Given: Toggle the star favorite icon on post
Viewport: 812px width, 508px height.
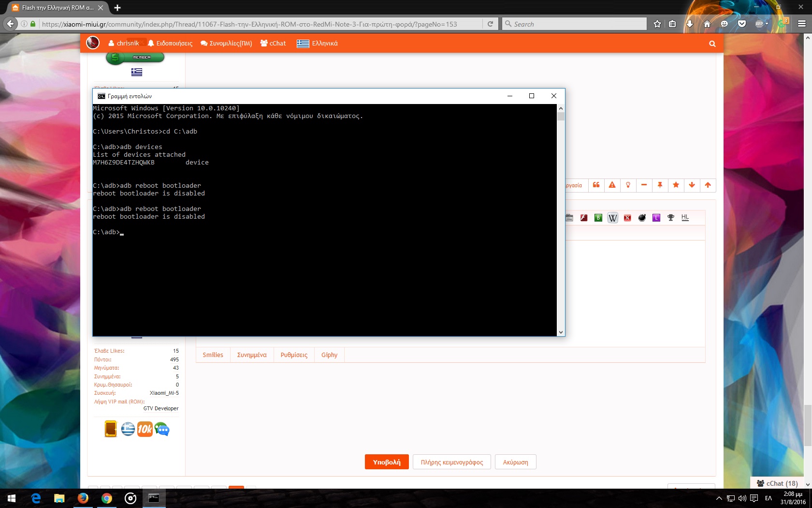Looking at the screenshot, I should [676, 185].
